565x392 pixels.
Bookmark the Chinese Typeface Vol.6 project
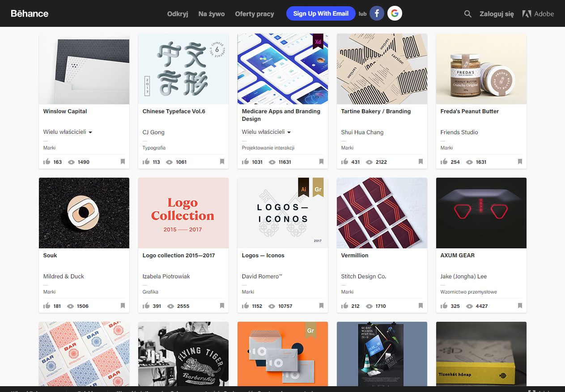click(222, 162)
